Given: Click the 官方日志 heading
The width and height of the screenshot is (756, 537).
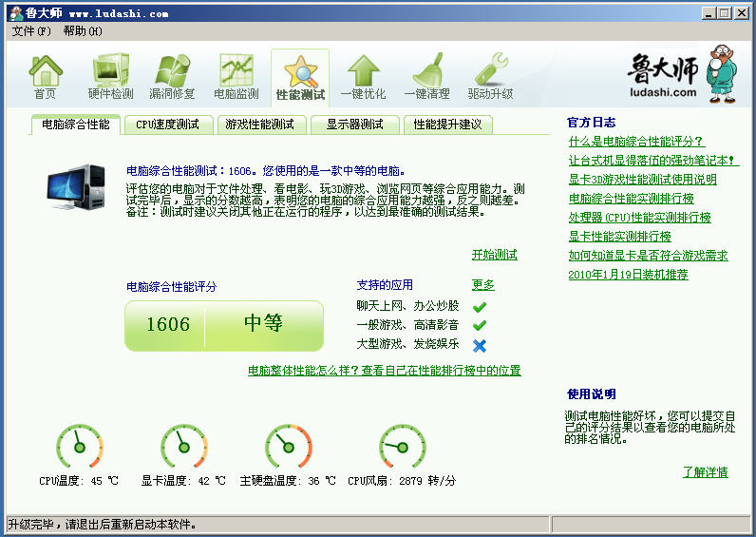Looking at the screenshot, I should (591, 122).
